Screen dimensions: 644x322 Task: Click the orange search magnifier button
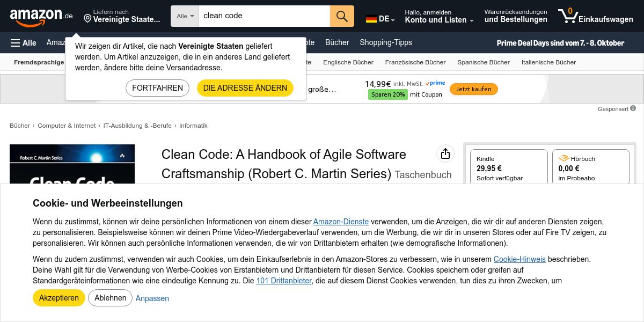pyautogui.click(x=342, y=16)
